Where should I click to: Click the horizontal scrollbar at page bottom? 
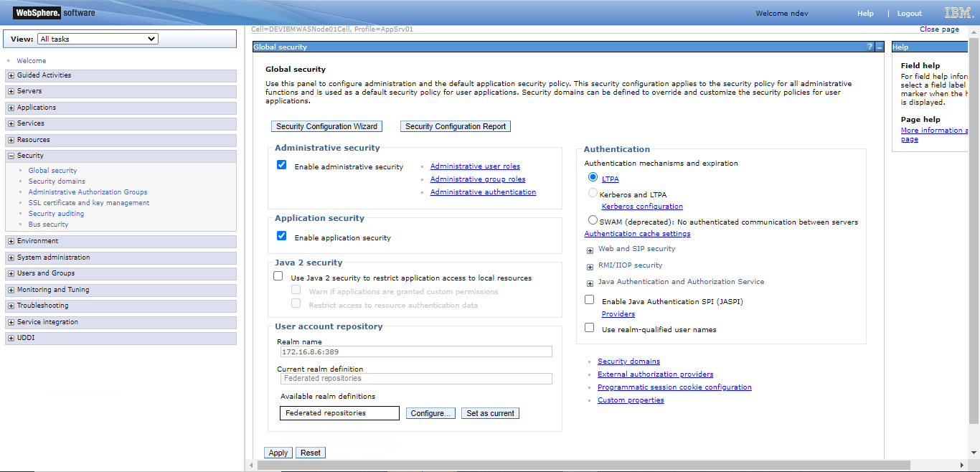[583, 465]
